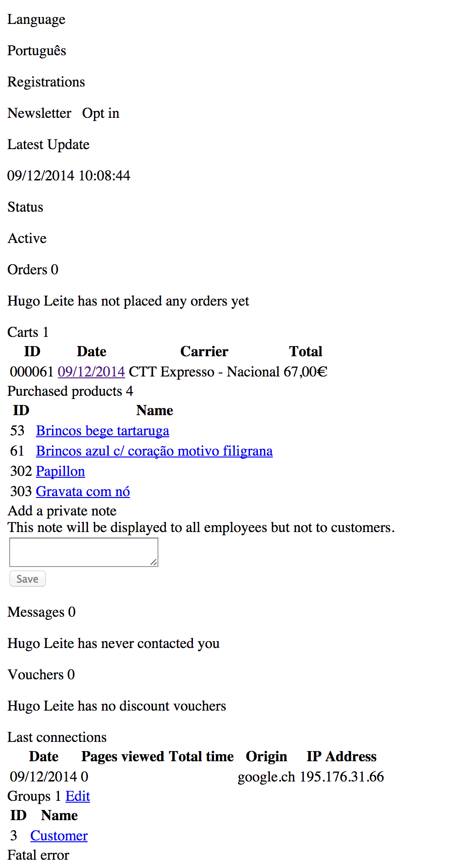
Task: Open Gravata com nó product link
Action: click(x=83, y=491)
